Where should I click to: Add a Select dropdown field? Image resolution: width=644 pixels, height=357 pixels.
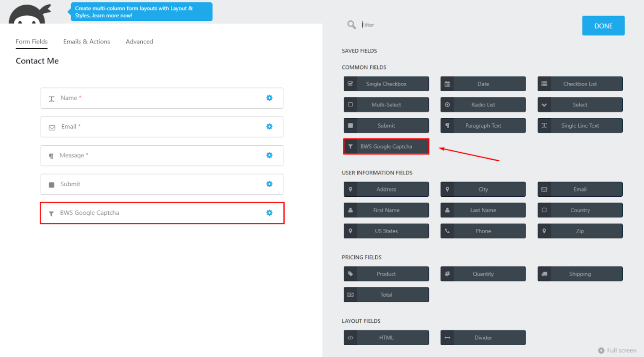580,104
